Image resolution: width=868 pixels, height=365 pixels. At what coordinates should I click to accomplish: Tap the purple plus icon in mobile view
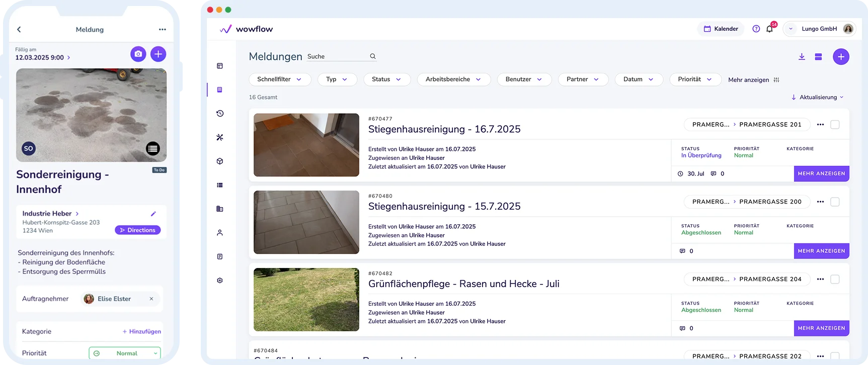point(158,54)
